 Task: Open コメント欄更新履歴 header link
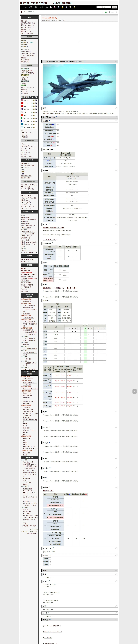point(63,3)
